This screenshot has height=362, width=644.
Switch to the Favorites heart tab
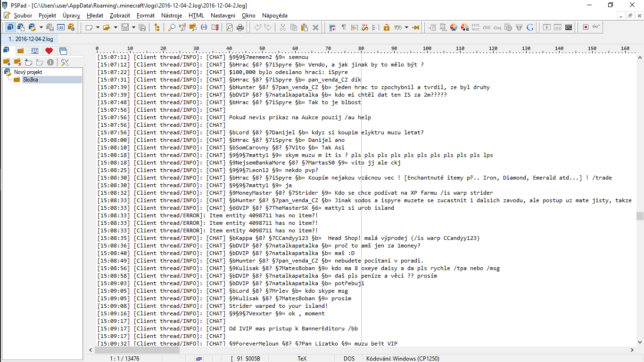coord(49,50)
